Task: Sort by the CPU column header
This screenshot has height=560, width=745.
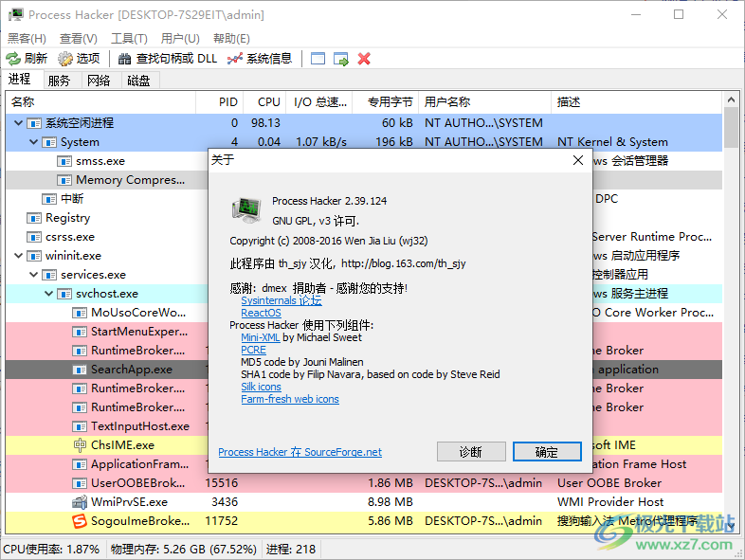Action: pyautogui.click(x=264, y=102)
